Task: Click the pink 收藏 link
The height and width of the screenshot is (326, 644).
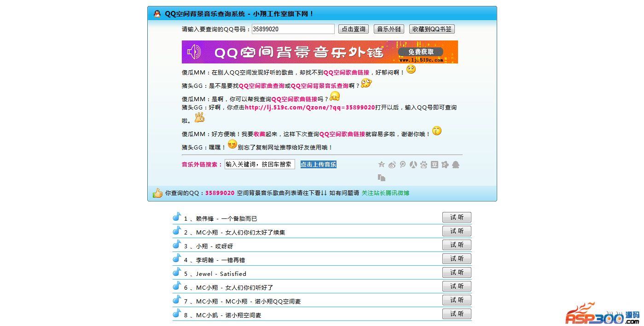Action: (259, 134)
